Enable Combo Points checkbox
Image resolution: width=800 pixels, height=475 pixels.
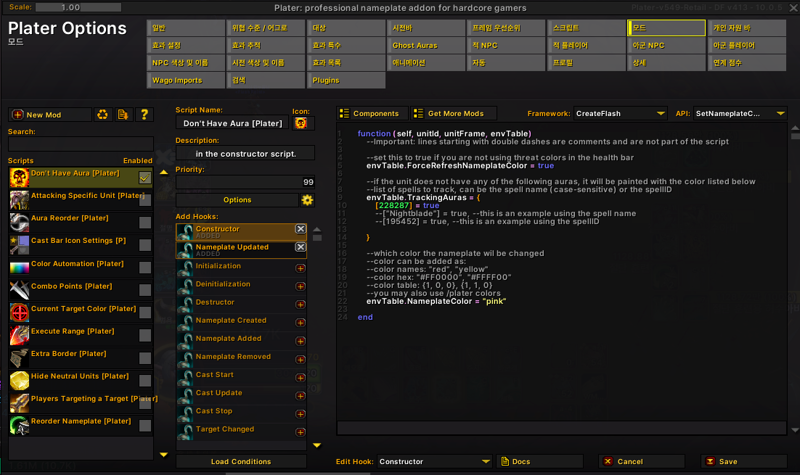point(145,290)
